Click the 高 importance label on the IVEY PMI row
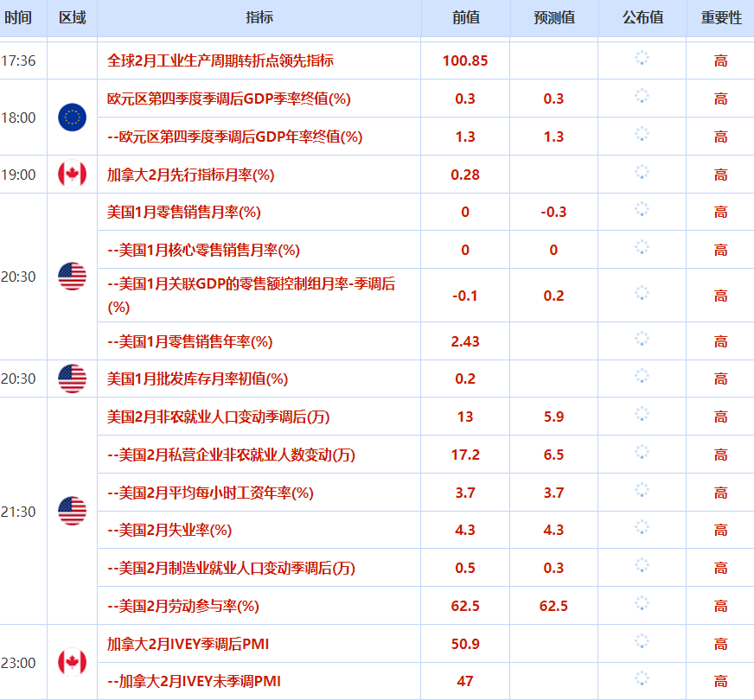The width and height of the screenshot is (754, 700). point(719,644)
